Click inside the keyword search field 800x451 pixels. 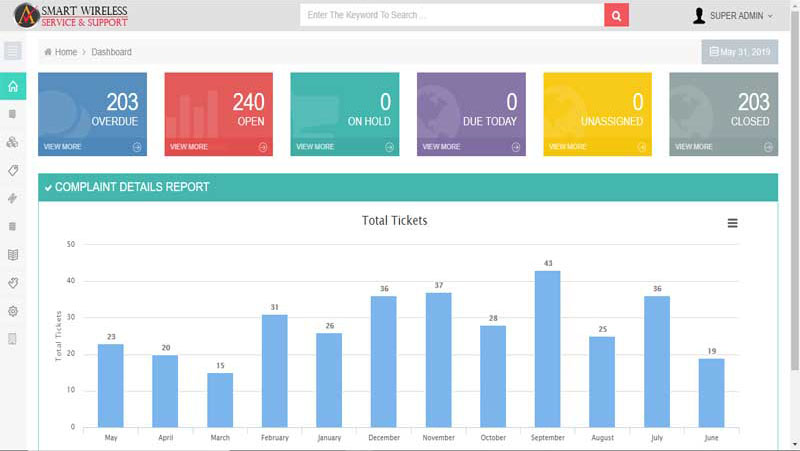point(452,15)
